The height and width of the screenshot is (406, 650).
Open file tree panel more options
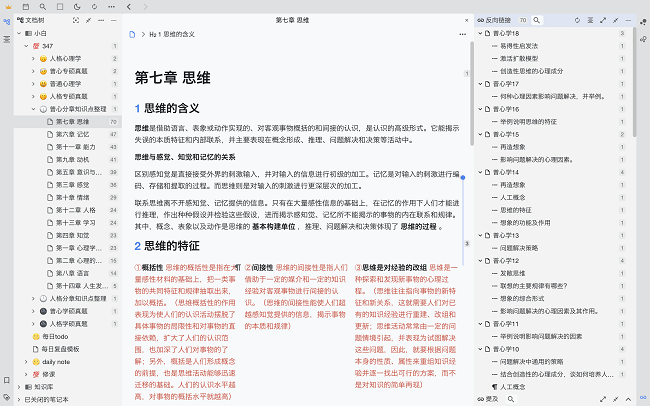(101, 20)
